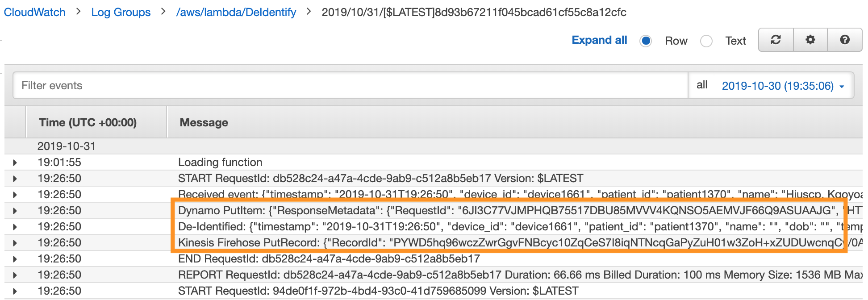Image resolution: width=868 pixels, height=300 pixels.
Task: Expand the Kinesis Firehose PutRecord row
Action: 15,243
